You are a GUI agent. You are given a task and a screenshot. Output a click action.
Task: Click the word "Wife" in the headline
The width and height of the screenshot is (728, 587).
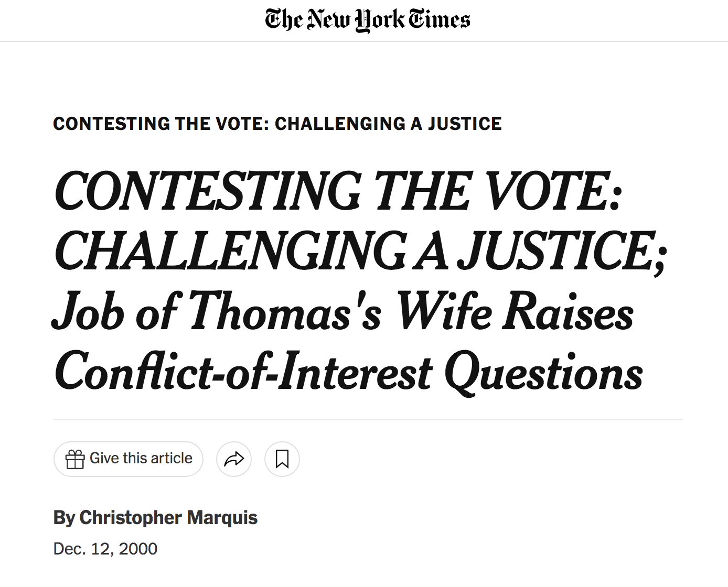coord(444,312)
